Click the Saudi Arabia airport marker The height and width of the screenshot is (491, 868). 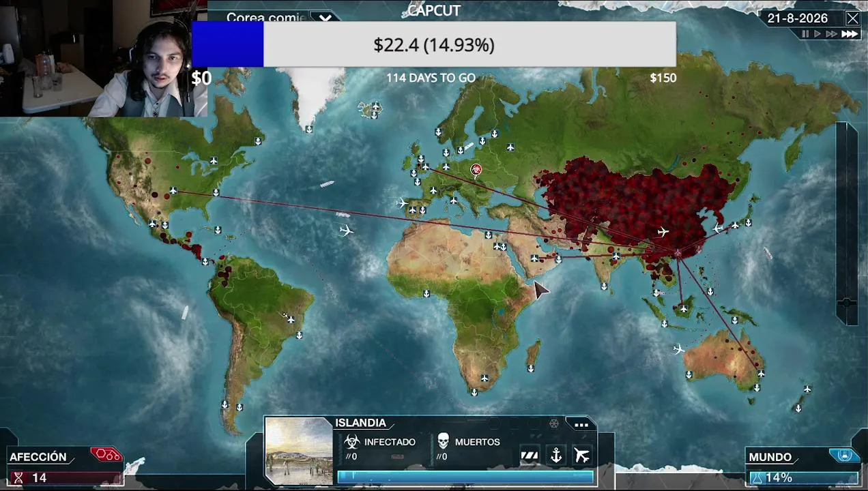click(534, 258)
